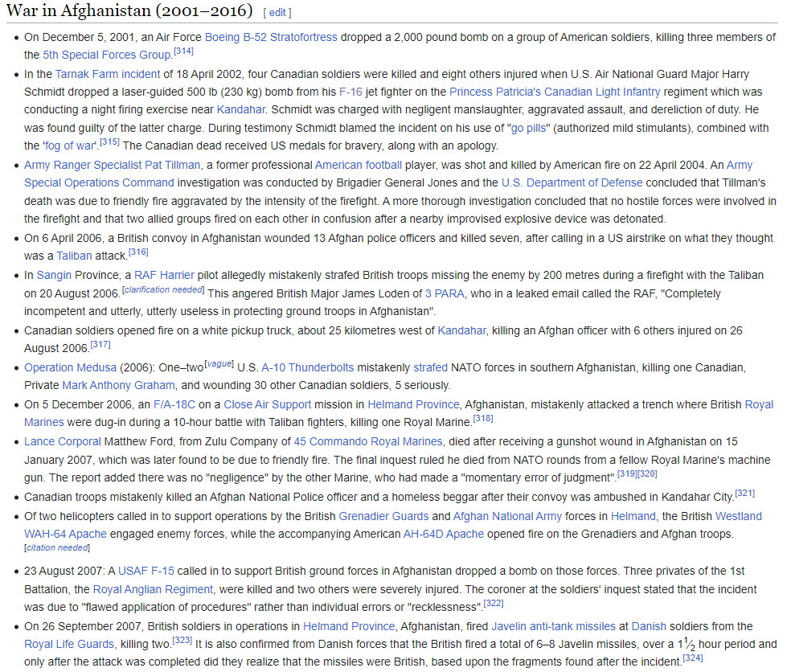Open the Sangin link

click(x=54, y=275)
